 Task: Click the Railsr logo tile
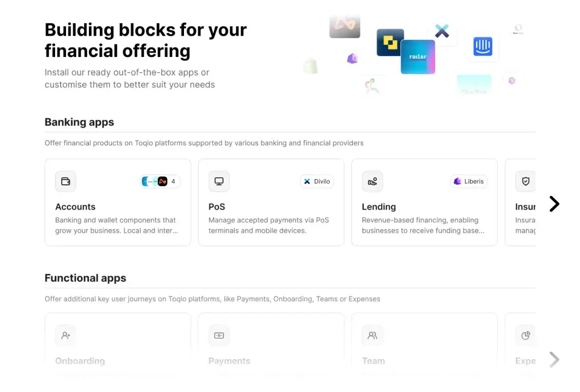pos(418,57)
